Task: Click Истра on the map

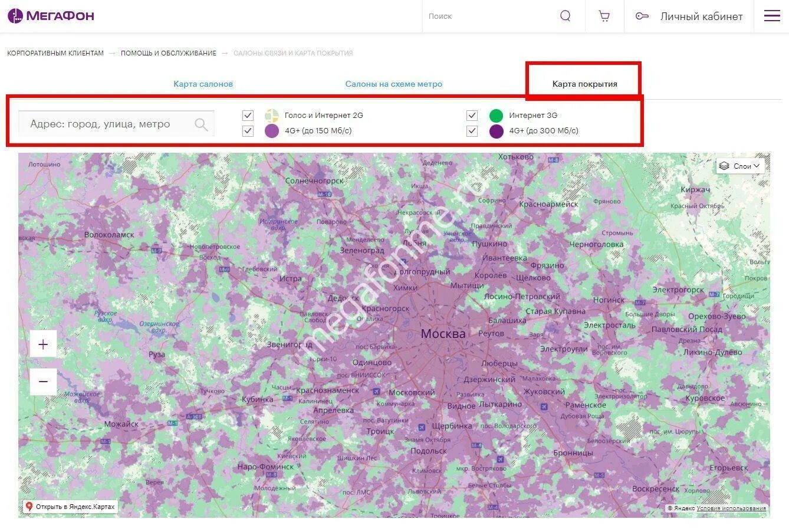Action: click(x=291, y=278)
